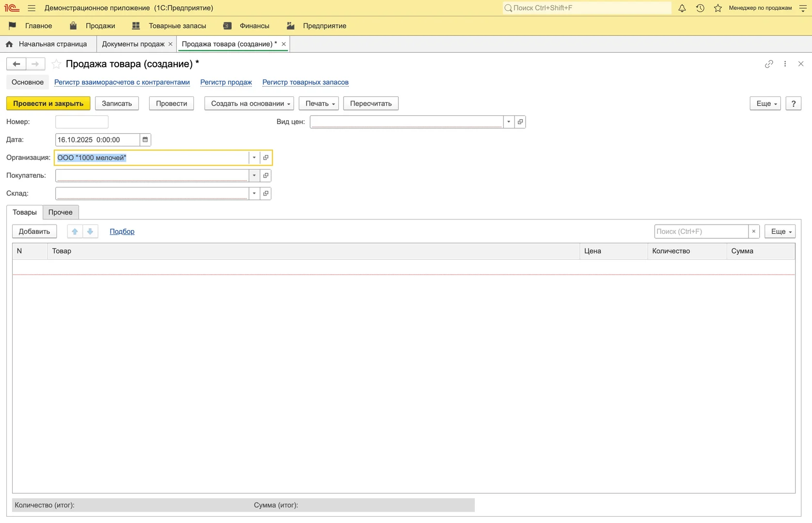Open the notifications bell icon
Screen dimensions: 812x523
pyautogui.click(x=682, y=8)
